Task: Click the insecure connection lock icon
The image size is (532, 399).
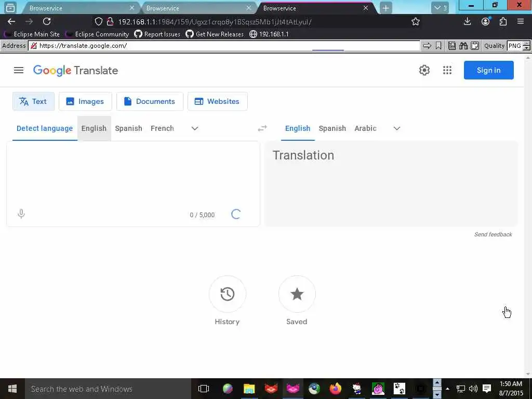Action: (x=110, y=22)
